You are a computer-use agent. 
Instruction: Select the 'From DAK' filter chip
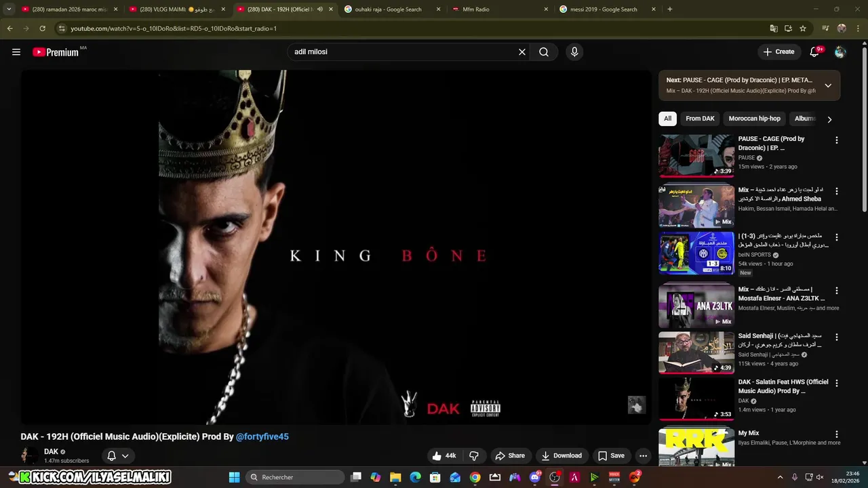pos(700,119)
